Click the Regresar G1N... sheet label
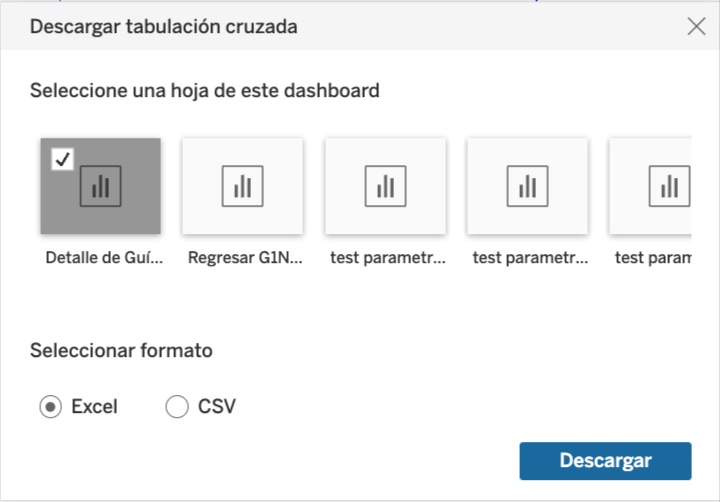This screenshot has height=502, width=720. [x=245, y=258]
